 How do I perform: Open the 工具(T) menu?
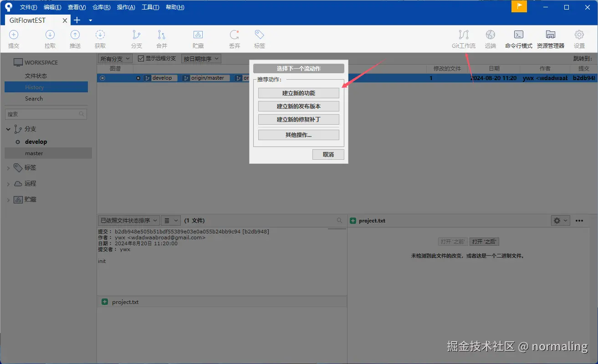(150, 7)
